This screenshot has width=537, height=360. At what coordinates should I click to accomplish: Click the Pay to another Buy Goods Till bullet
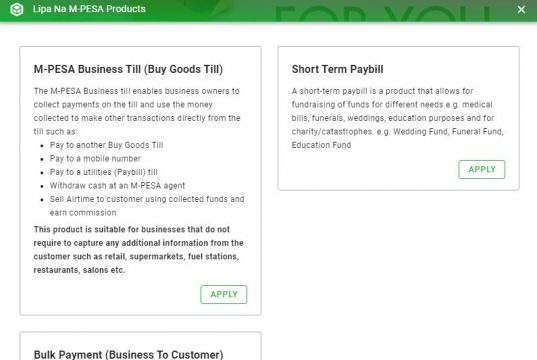click(x=106, y=145)
